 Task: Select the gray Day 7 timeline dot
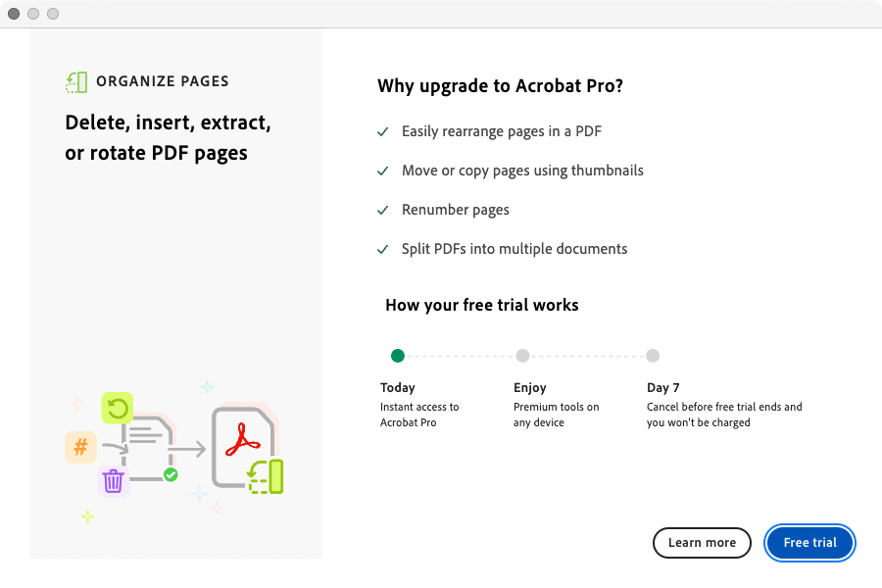click(653, 356)
